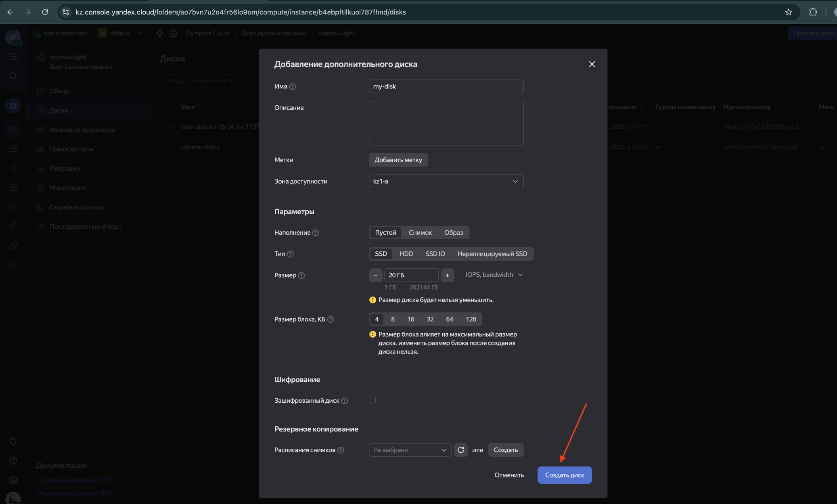Switch fill option to Снимок
837x504 pixels.
420,232
